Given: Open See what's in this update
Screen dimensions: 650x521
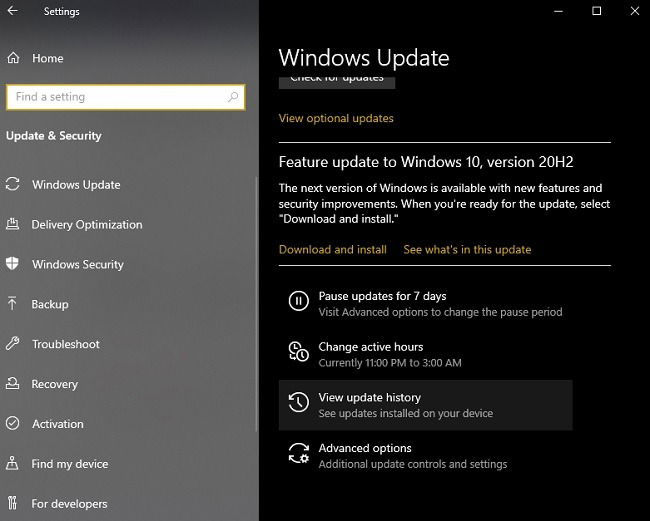Looking at the screenshot, I should 467,250.
